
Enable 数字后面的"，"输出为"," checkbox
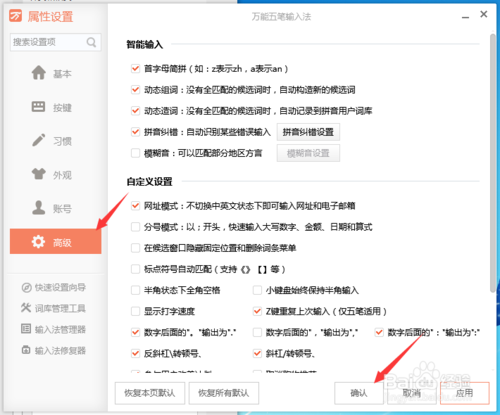pyautogui.click(x=257, y=332)
